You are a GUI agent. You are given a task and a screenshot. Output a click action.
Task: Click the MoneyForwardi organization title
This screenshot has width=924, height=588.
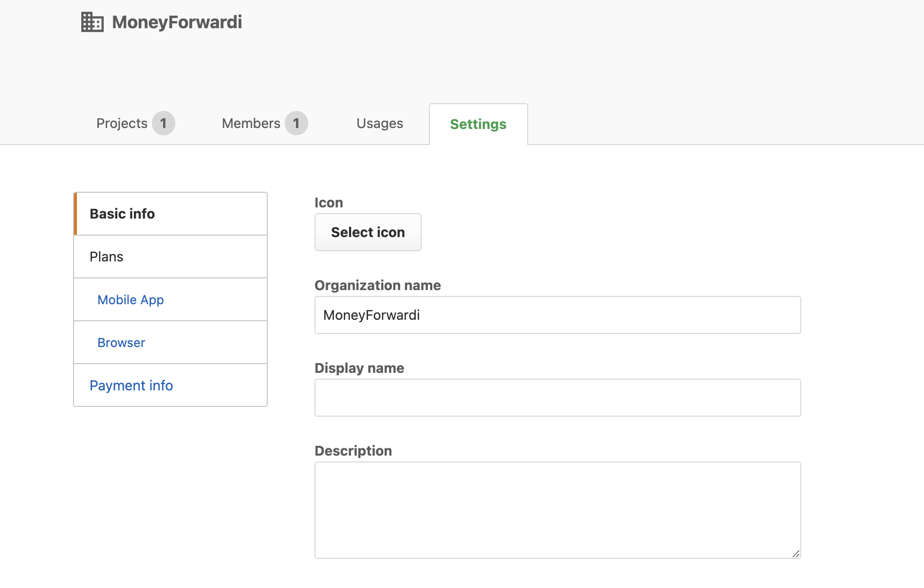tap(177, 22)
